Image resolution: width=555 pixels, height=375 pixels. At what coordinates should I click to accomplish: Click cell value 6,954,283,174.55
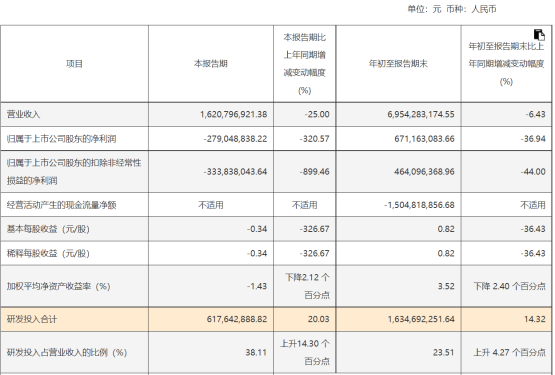pyautogui.click(x=421, y=114)
